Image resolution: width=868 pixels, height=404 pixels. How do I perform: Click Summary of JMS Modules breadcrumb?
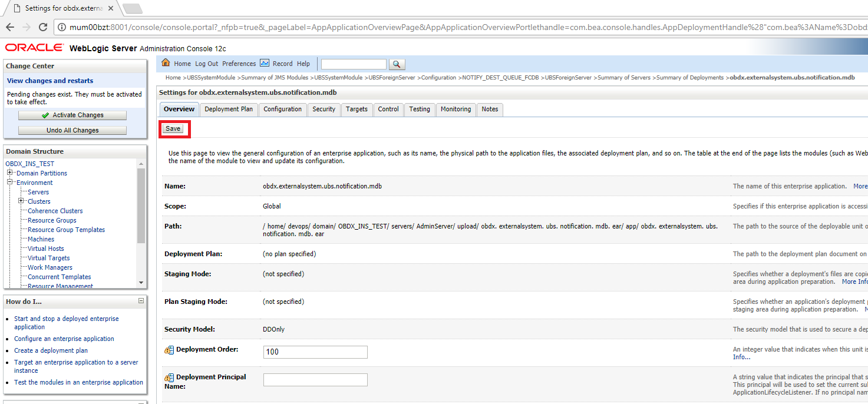click(275, 78)
